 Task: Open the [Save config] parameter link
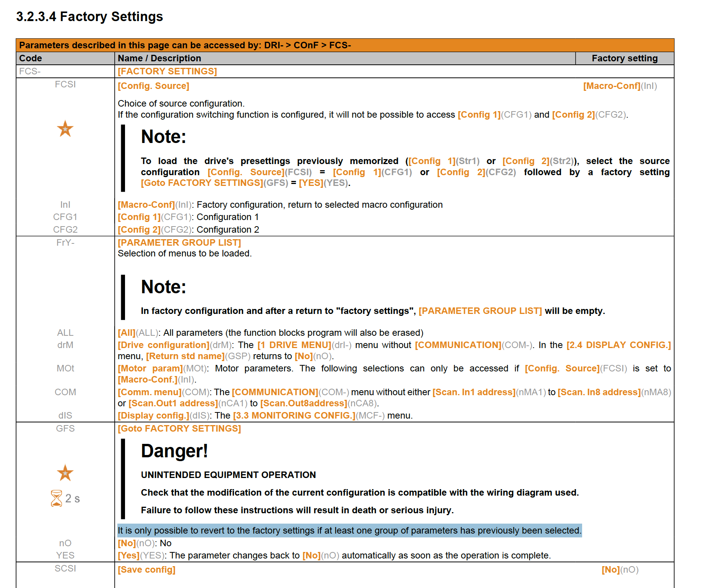point(146,570)
